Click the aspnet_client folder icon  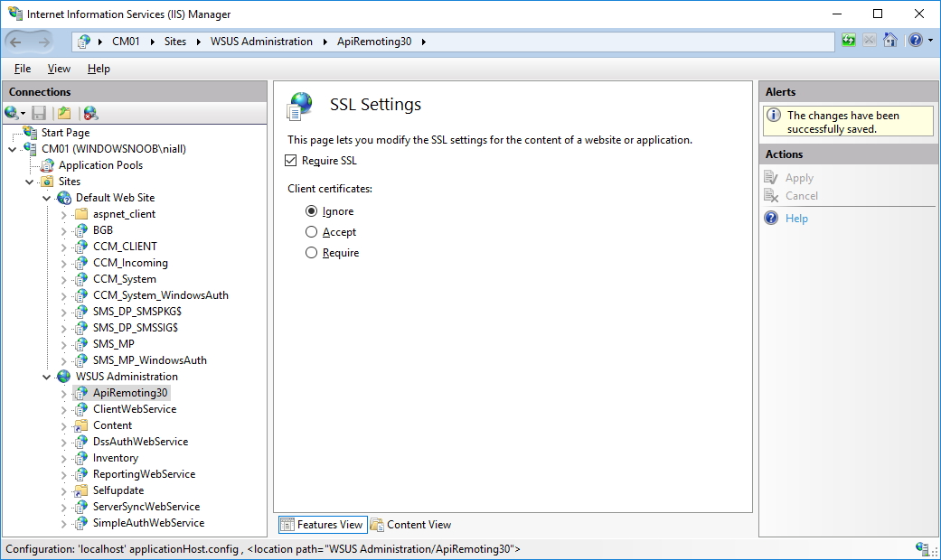coord(81,214)
